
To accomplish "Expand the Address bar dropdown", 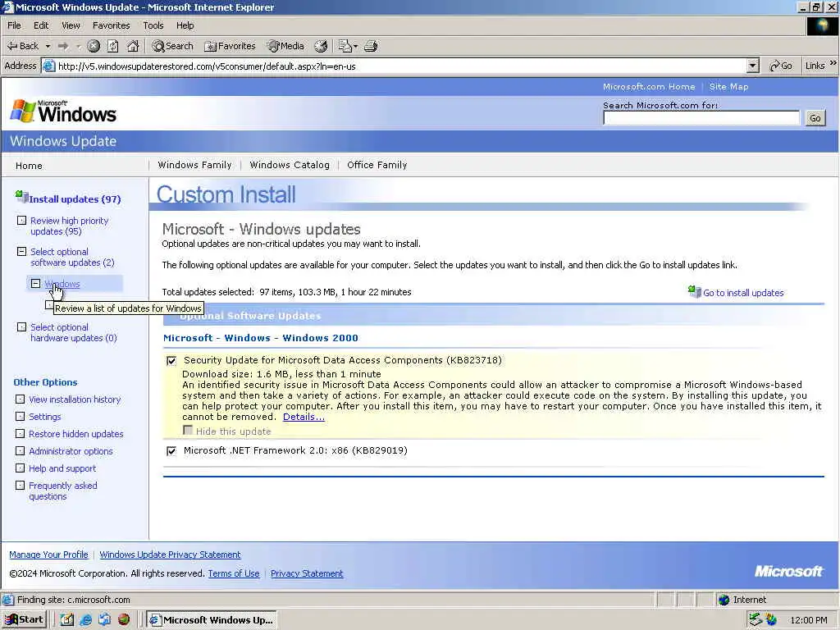I will (753, 66).
